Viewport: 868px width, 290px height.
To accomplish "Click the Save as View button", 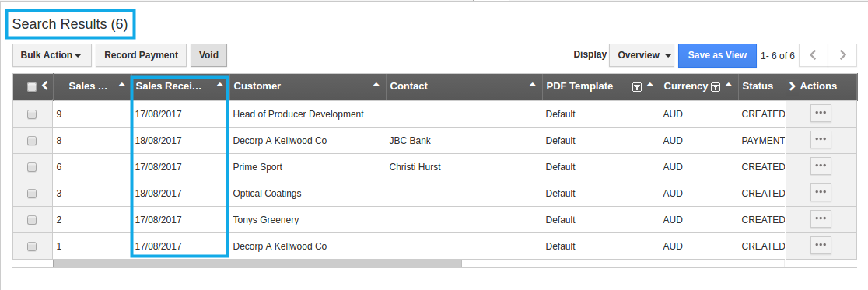I will coord(717,55).
